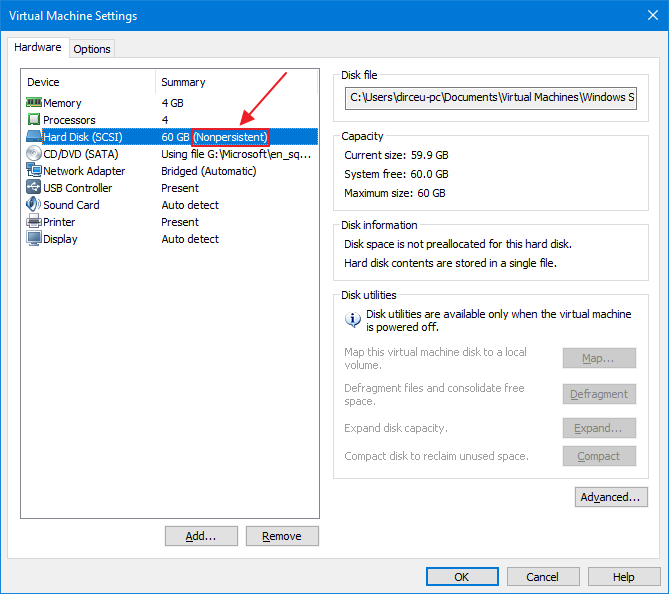The width and height of the screenshot is (669, 594).
Task: Click the '4 GB' memory summary
Action: 172,103
